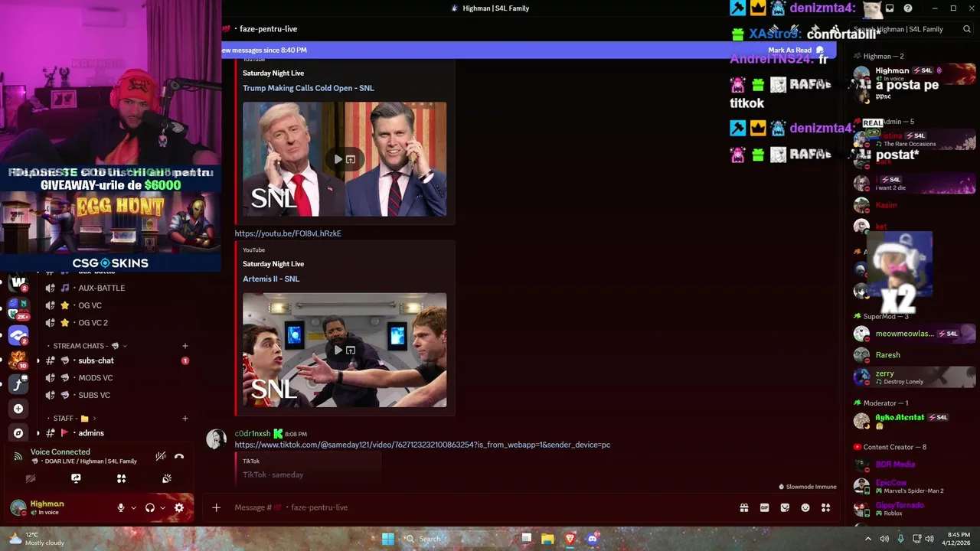Screen dimensions: 980x551
Task: Open member GipsyTornado in member list
Action: point(914,509)
